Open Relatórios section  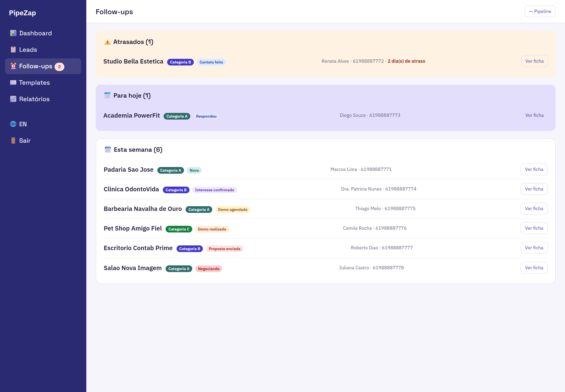tap(43, 99)
